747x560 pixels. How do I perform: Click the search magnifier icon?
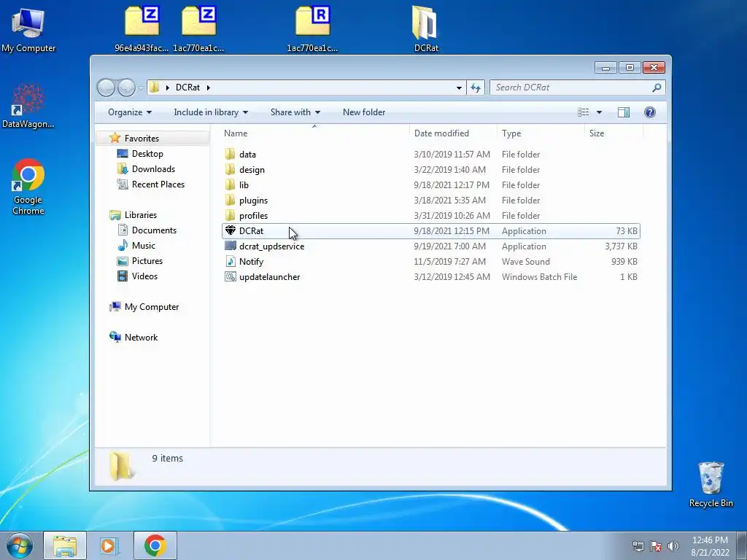click(x=657, y=87)
